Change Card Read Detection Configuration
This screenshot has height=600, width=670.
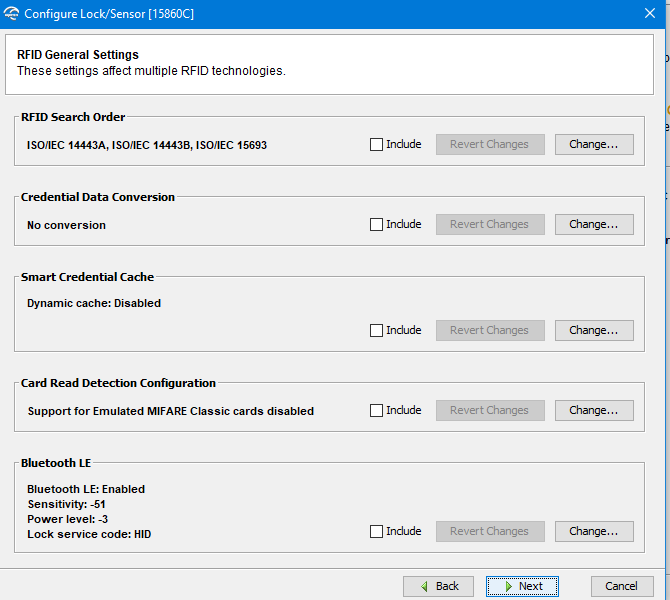[x=594, y=410]
